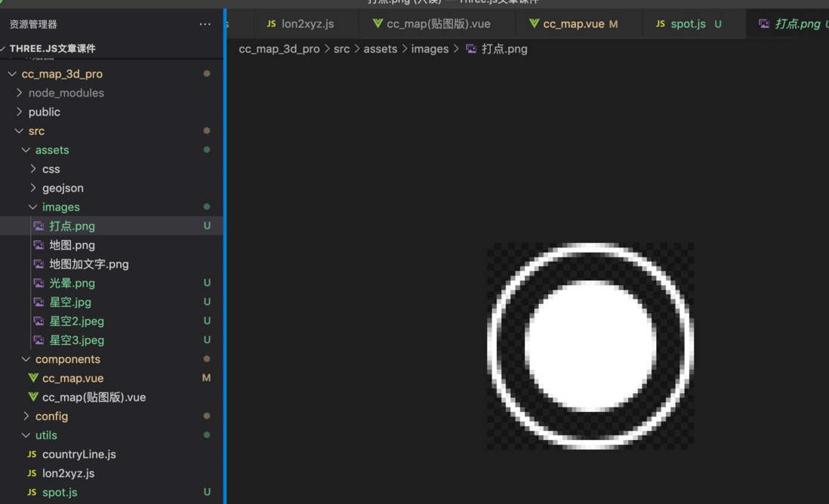Click the image icon beside 光晕.png
The image size is (829, 504).
(x=39, y=283)
